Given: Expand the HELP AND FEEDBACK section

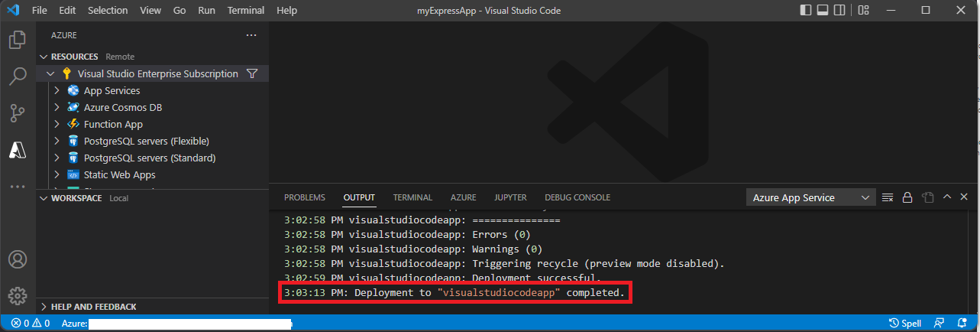Looking at the screenshot, I should coord(44,306).
